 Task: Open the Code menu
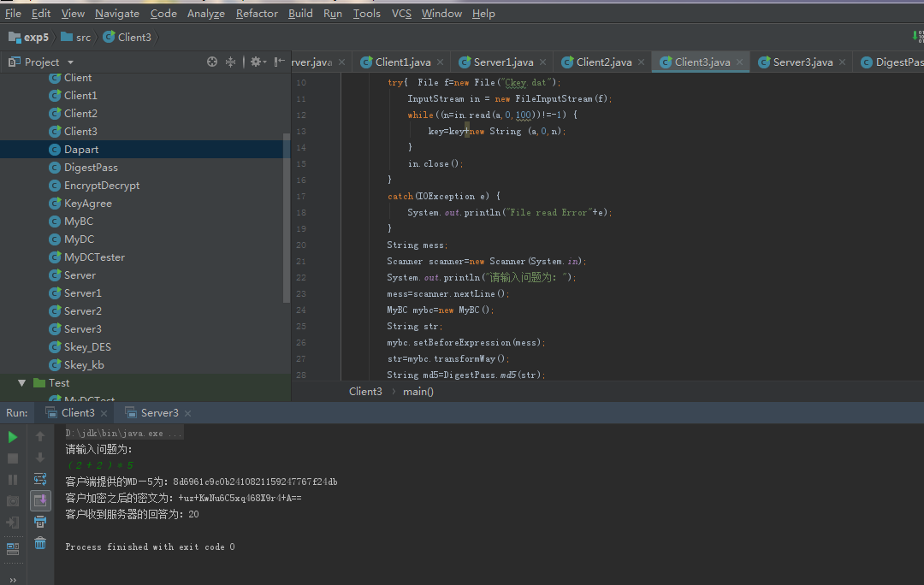pyautogui.click(x=163, y=13)
